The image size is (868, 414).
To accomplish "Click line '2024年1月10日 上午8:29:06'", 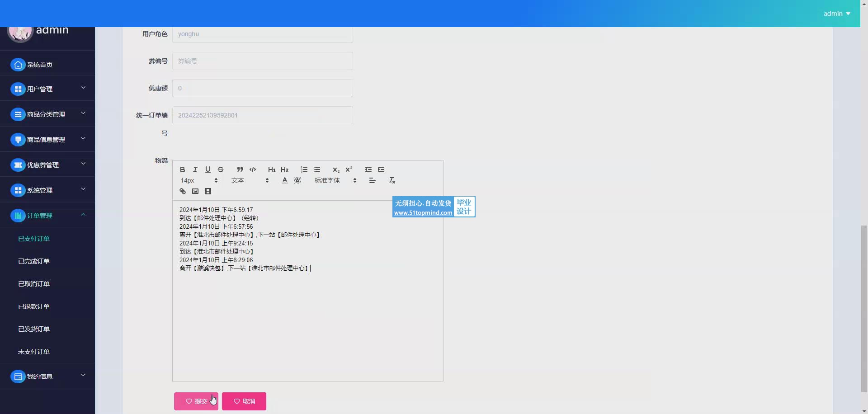I will coord(216,260).
